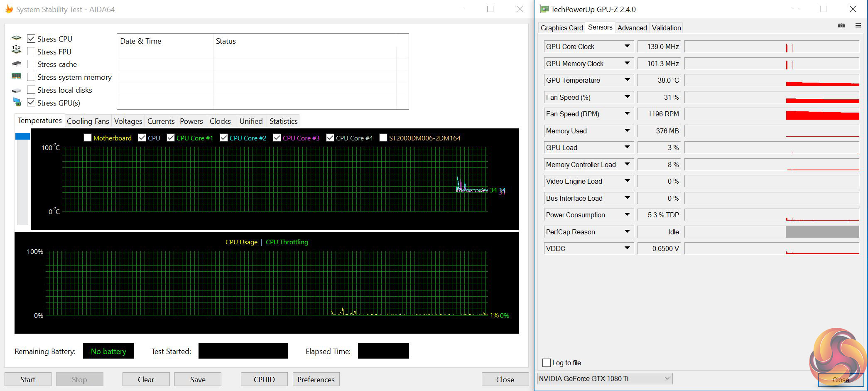This screenshot has height=391, width=868.
Task: Open the Validation tab in GPU-Z
Action: click(666, 28)
